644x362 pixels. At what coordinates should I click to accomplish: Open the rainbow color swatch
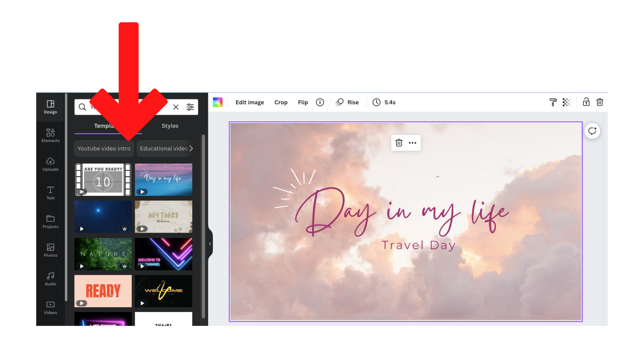click(x=218, y=102)
